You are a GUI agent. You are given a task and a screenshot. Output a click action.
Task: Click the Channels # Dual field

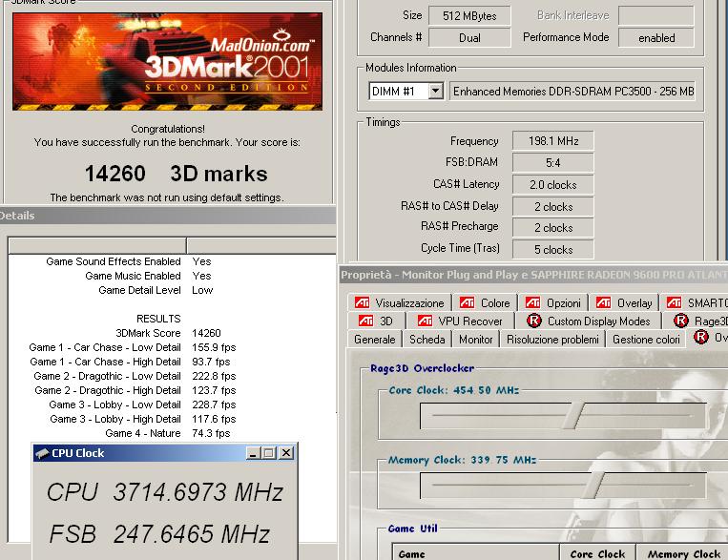point(469,37)
